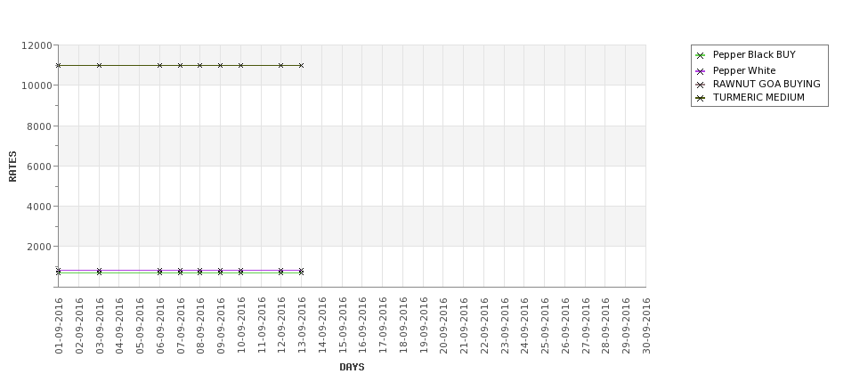Click the purple marker beside Pepper White
Image resolution: width=868 pixels, height=382 pixels.
pyautogui.click(x=701, y=71)
